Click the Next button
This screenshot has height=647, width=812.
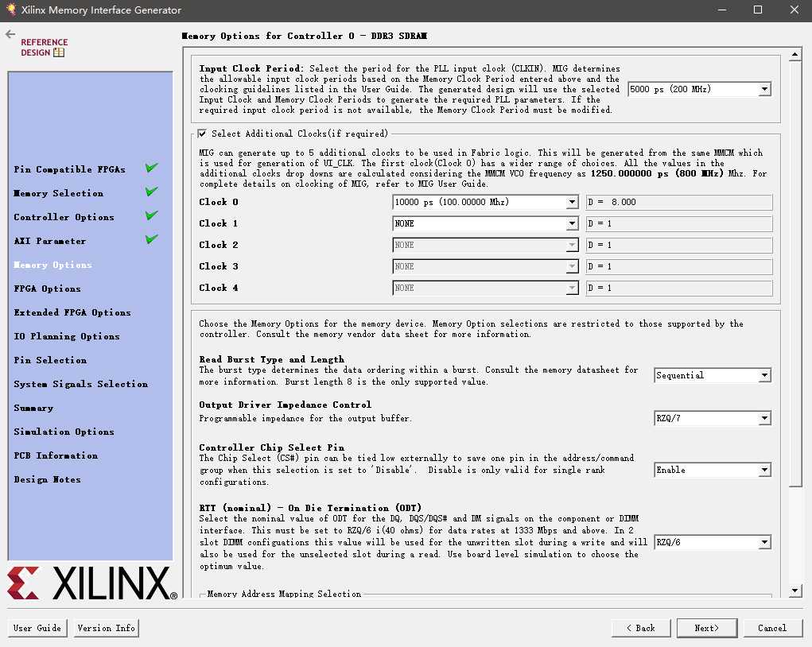(707, 628)
